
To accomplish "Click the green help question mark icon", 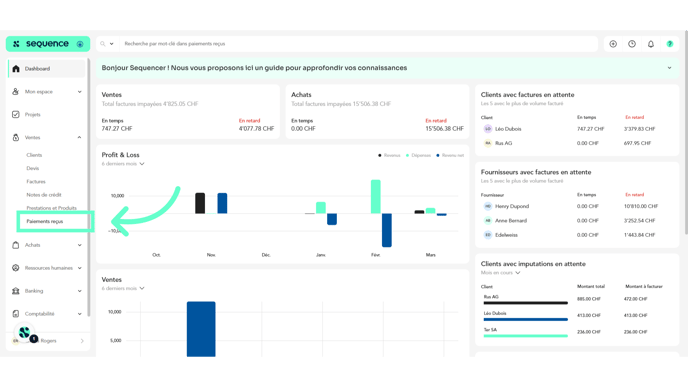I will pyautogui.click(x=670, y=44).
